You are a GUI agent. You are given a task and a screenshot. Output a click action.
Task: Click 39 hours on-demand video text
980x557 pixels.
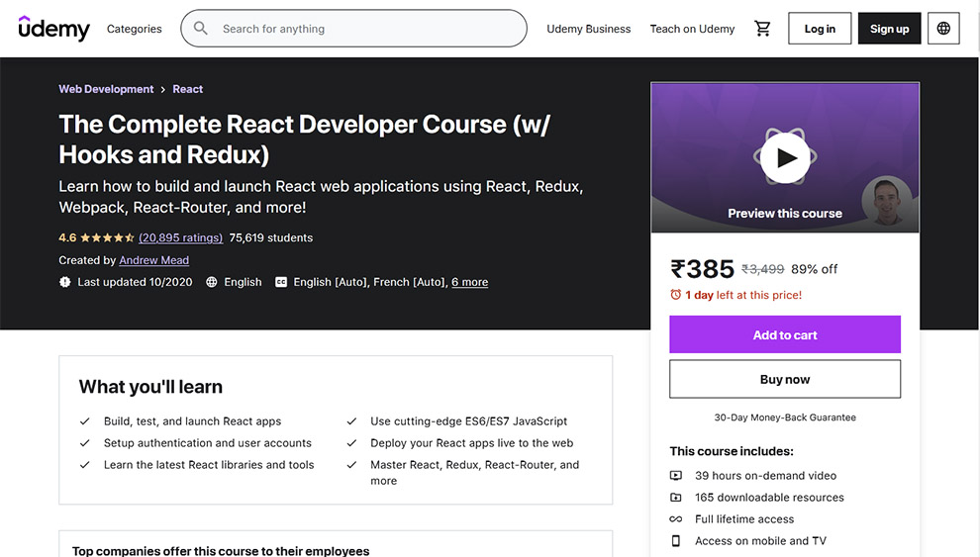point(765,476)
